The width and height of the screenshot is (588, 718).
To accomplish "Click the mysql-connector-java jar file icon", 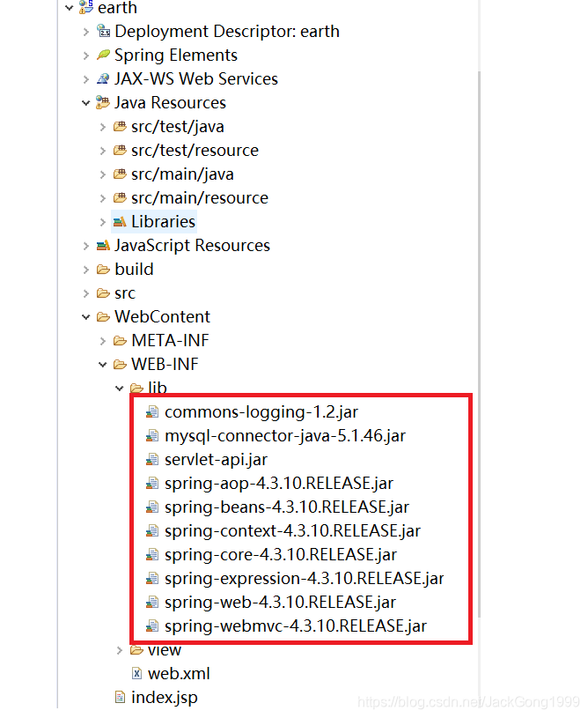I will (x=152, y=436).
